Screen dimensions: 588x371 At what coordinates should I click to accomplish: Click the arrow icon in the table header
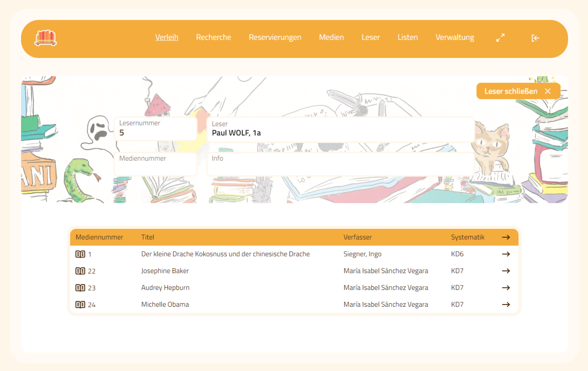506,237
